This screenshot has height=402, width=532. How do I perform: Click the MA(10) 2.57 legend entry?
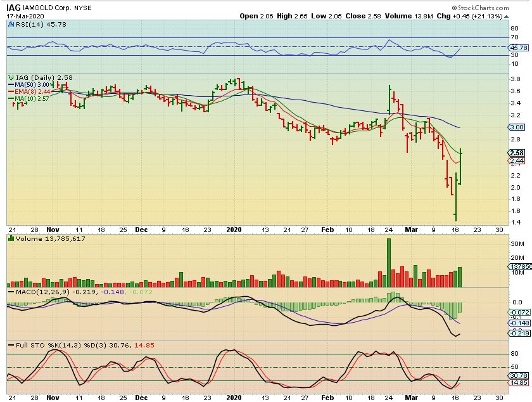click(x=29, y=99)
